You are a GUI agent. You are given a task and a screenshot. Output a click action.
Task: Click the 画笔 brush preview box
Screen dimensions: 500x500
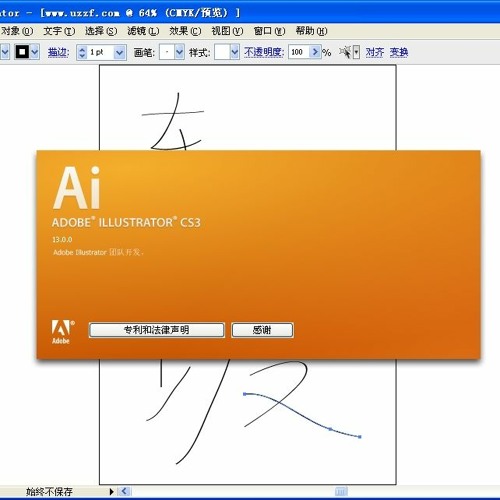[x=167, y=52]
